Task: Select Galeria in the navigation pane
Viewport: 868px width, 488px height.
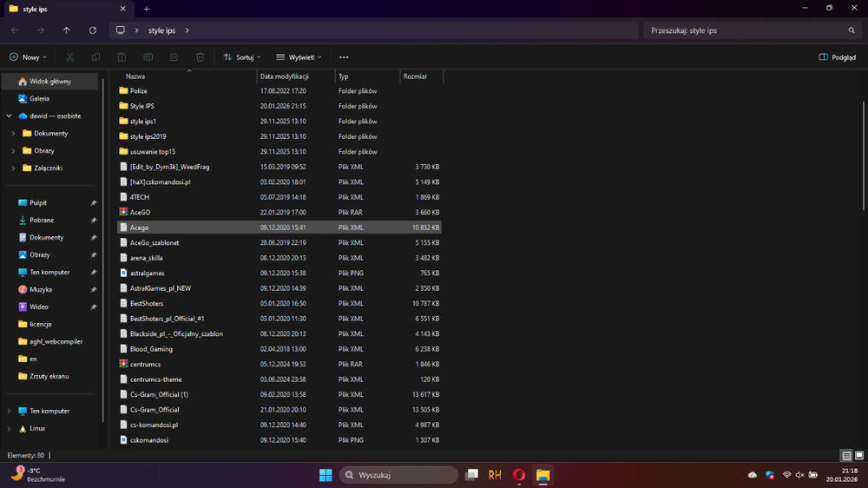Action: 39,98
